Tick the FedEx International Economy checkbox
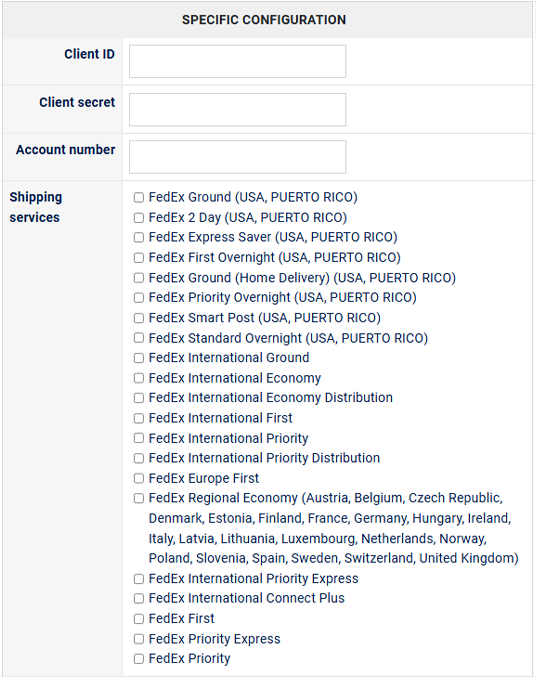Viewport: 536px width, 677px height. pyautogui.click(x=139, y=378)
